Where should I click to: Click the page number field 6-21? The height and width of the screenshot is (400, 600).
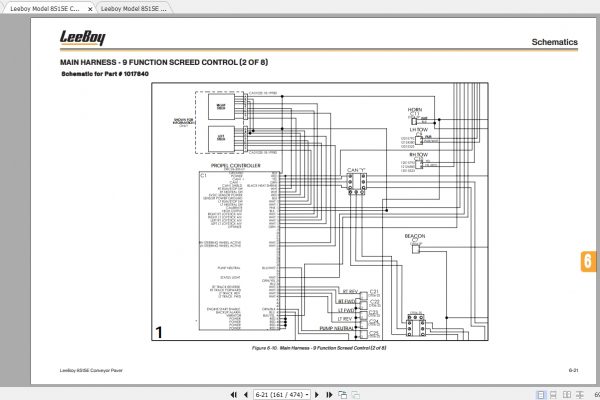(x=279, y=395)
